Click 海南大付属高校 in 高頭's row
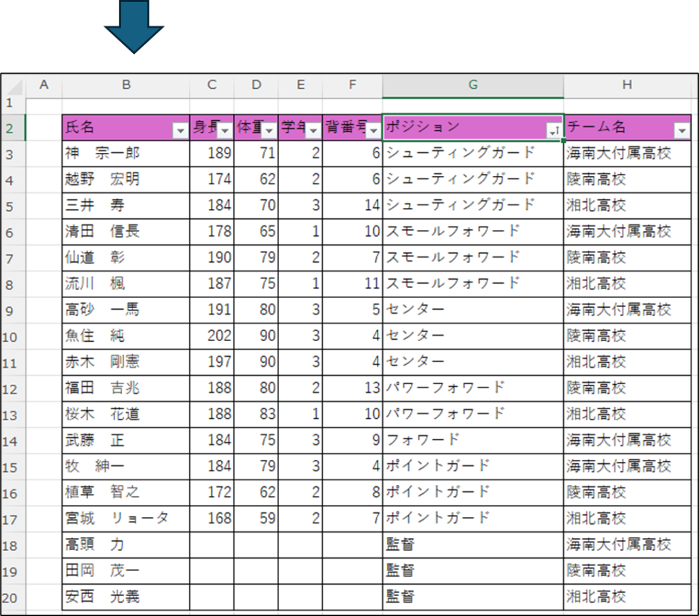 [x=627, y=545]
